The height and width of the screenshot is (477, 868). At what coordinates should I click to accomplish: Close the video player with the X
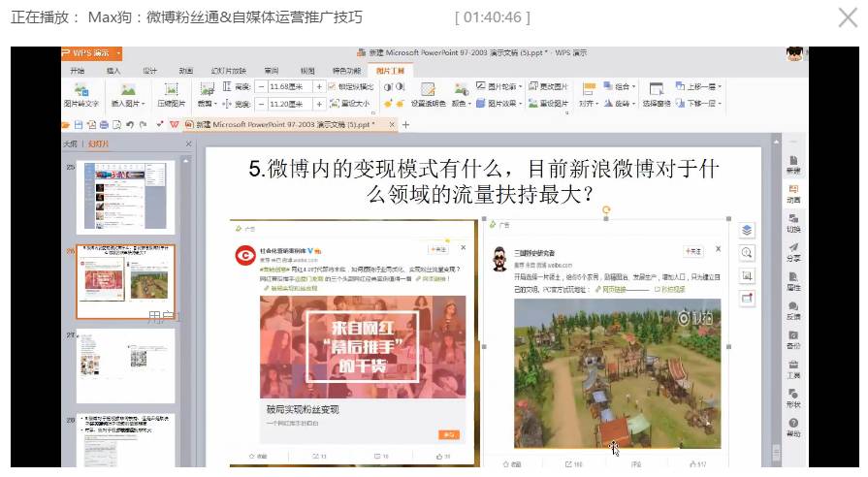point(848,17)
